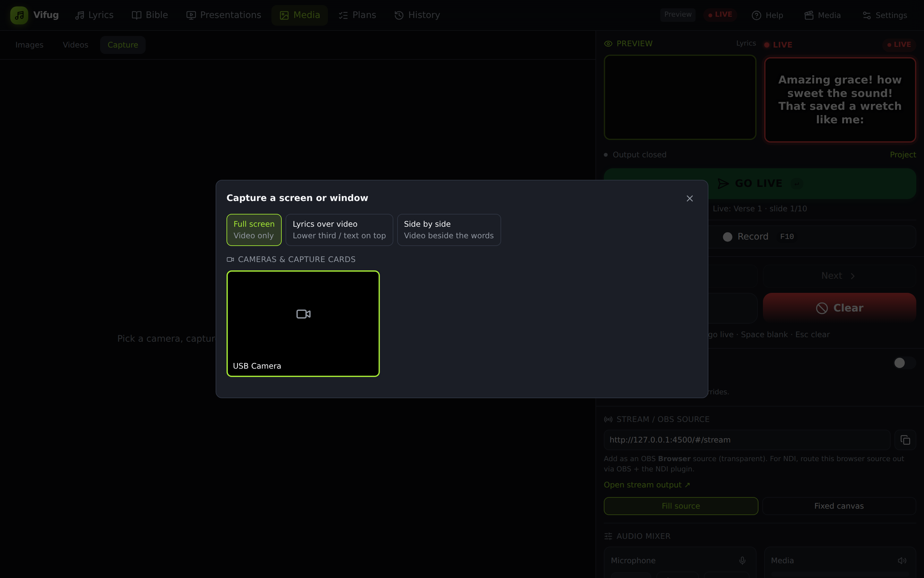Viewport: 924px width, 578px height.
Task: Click the GO LIVE button
Action: tap(760, 183)
